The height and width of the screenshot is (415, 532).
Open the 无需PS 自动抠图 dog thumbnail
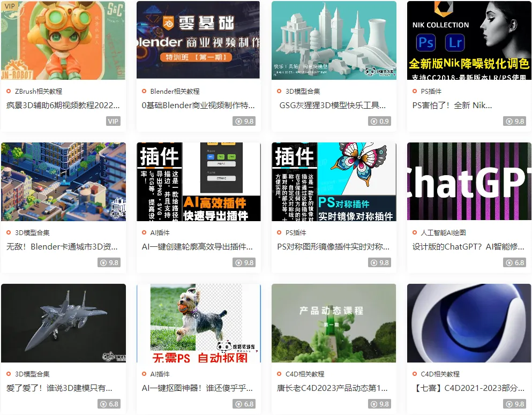(x=198, y=323)
